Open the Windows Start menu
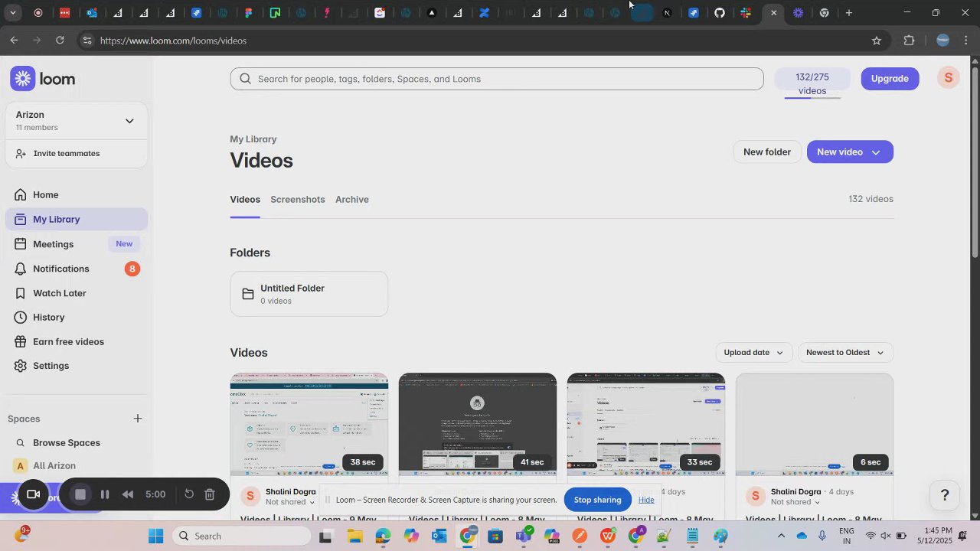980x551 pixels. coord(156,536)
